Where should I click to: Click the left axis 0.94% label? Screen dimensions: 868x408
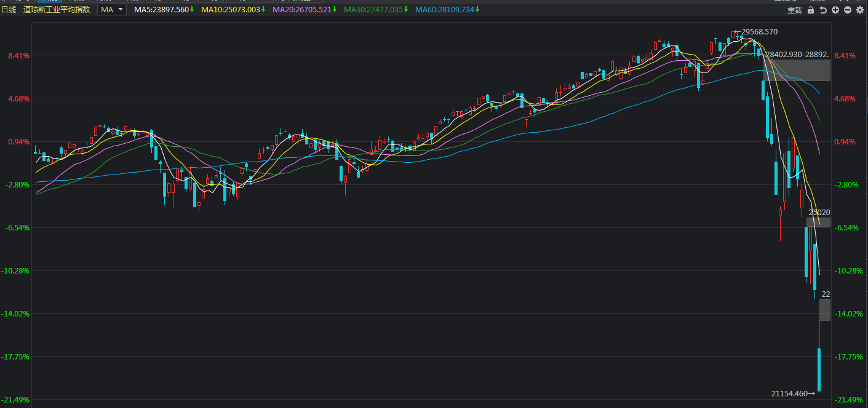click(18, 142)
